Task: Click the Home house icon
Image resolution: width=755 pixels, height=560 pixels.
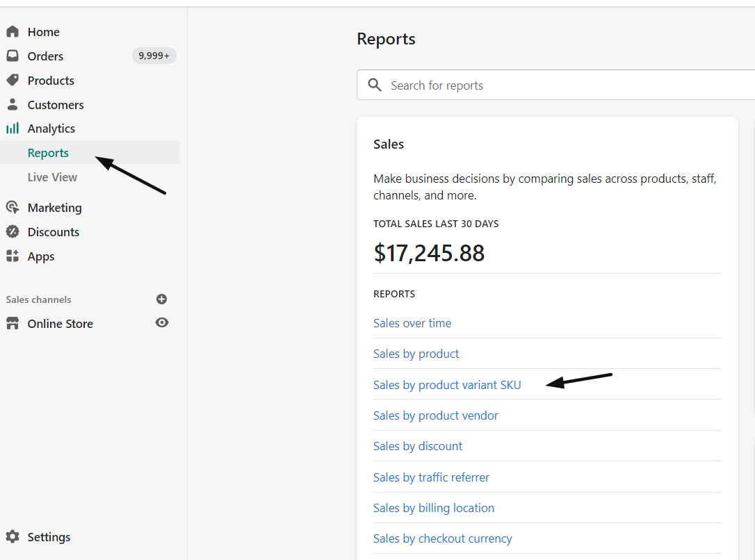Action: point(13,32)
